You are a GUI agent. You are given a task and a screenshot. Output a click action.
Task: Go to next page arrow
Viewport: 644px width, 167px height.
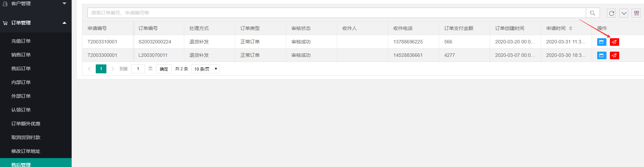(x=113, y=69)
